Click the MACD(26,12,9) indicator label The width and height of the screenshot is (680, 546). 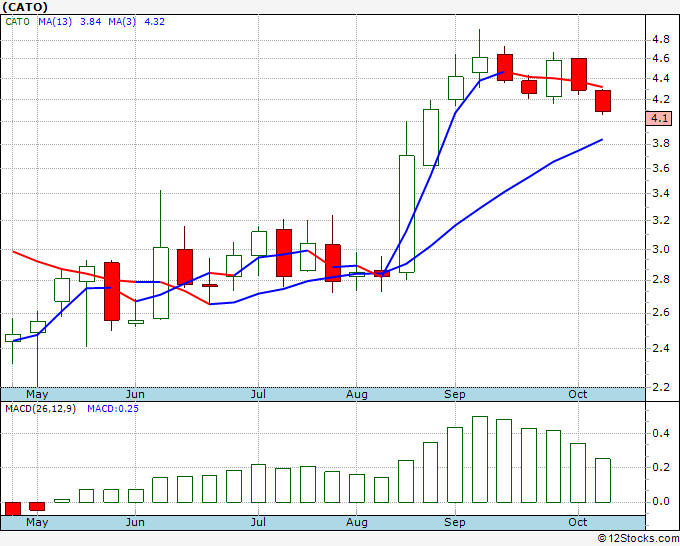point(40,409)
